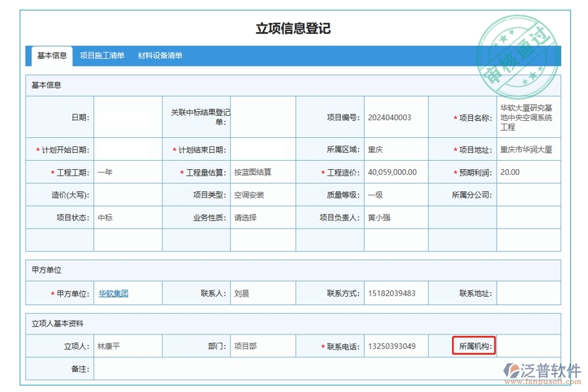This screenshot has height=392, width=588.
Task: Click the 日期 input field
Action: pyautogui.click(x=127, y=116)
